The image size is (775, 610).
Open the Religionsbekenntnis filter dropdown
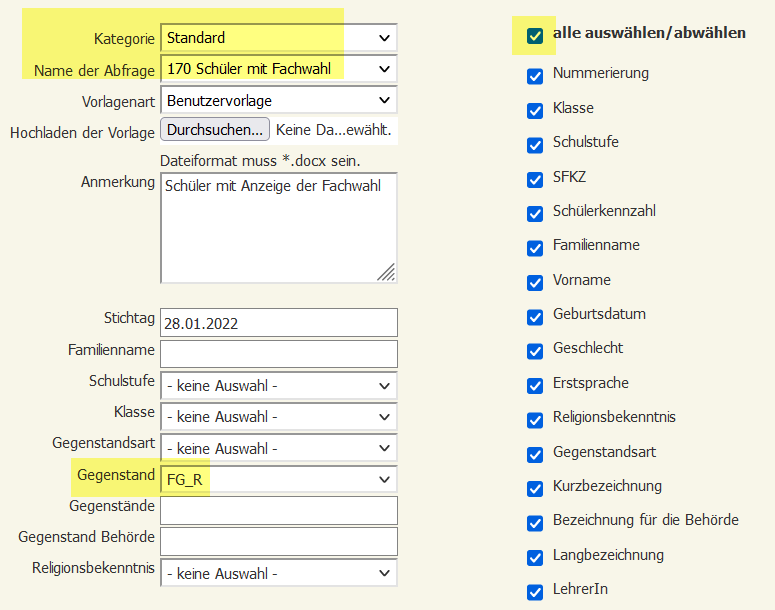point(279,573)
